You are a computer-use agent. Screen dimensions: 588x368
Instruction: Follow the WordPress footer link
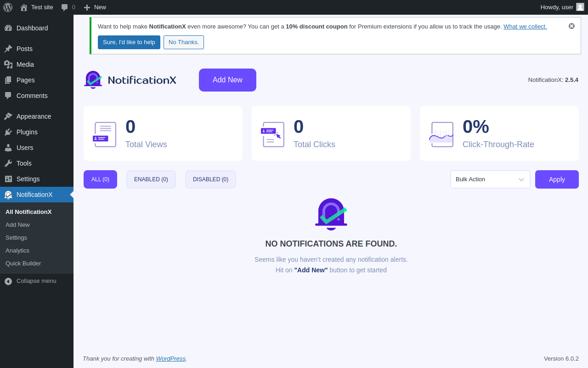click(x=171, y=358)
